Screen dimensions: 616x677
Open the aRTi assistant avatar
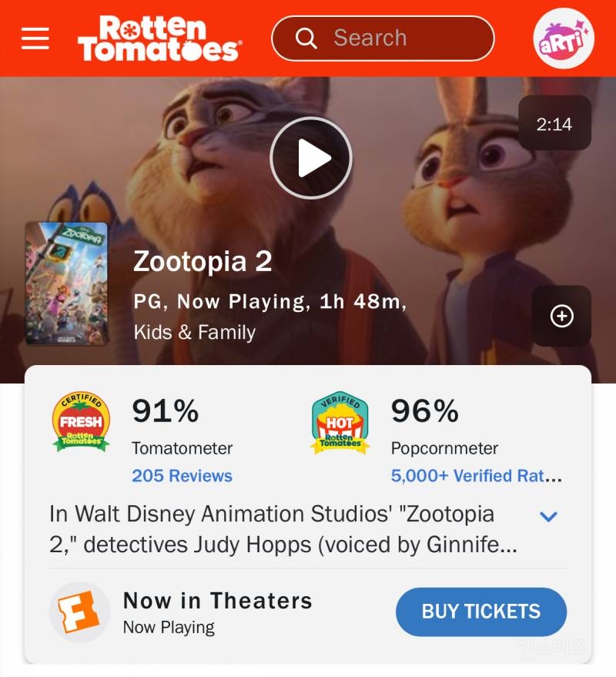[x=564, y=39]
